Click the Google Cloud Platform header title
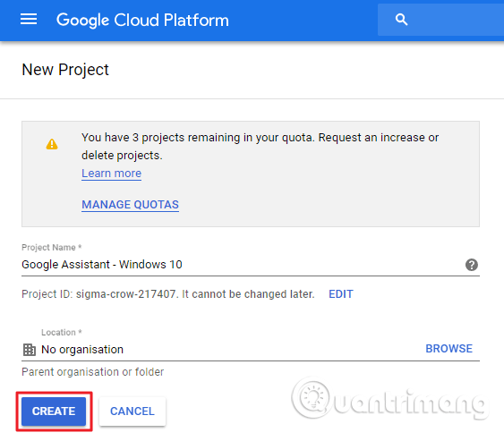The image size is (504, 441). 142,20
